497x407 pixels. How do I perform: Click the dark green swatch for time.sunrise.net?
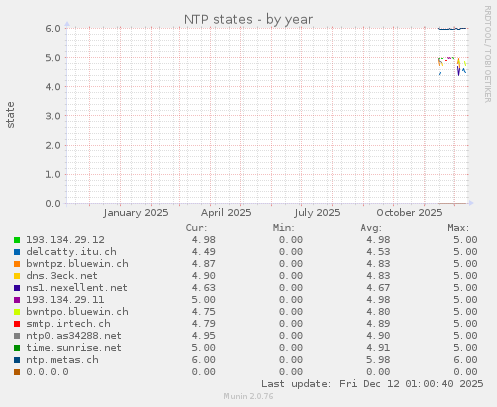17,348
